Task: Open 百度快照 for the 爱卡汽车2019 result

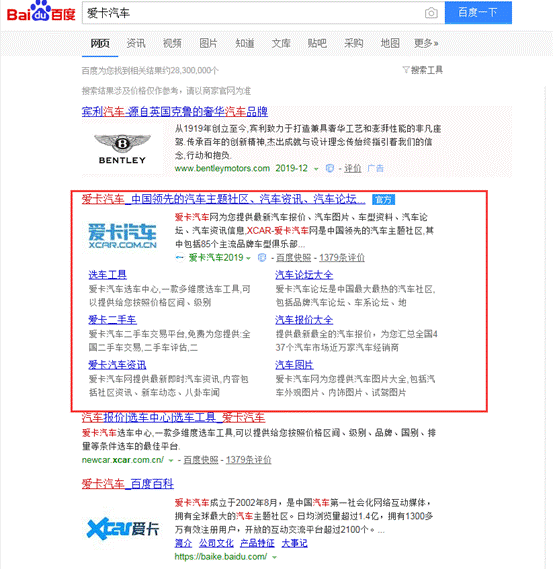Action: pyautogui.click(x=294, y=257)
